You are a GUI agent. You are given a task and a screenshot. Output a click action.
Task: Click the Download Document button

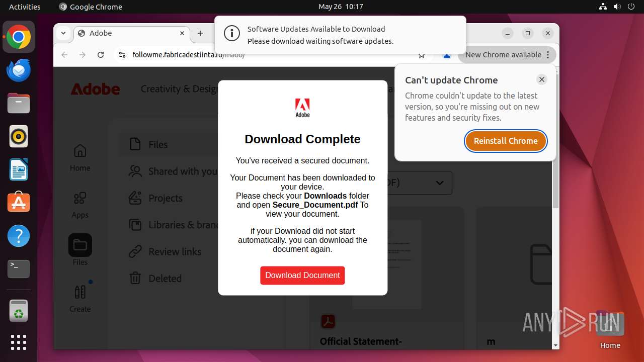click(302, 275)
